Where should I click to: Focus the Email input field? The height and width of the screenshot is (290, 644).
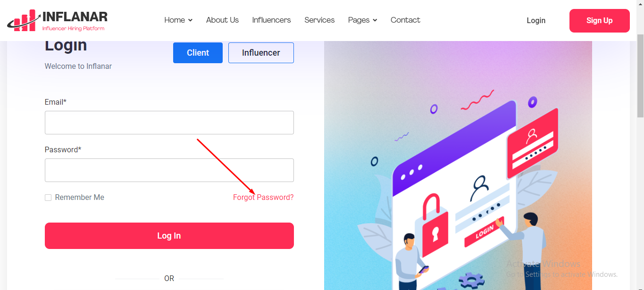[169, 123]
